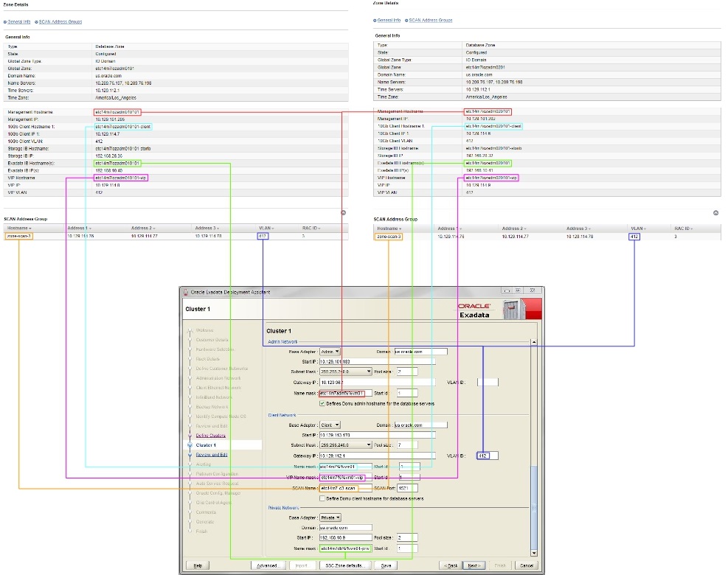The image size is (728, 575).
Task: Maximize the Deployment Assistant window
Action: click(x=518, y=290)
